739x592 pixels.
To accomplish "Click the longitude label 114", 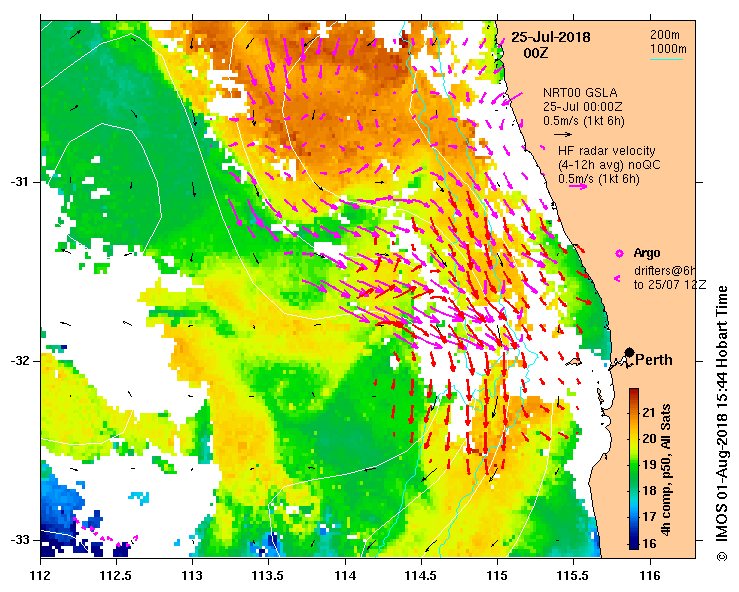I will 345,576.
